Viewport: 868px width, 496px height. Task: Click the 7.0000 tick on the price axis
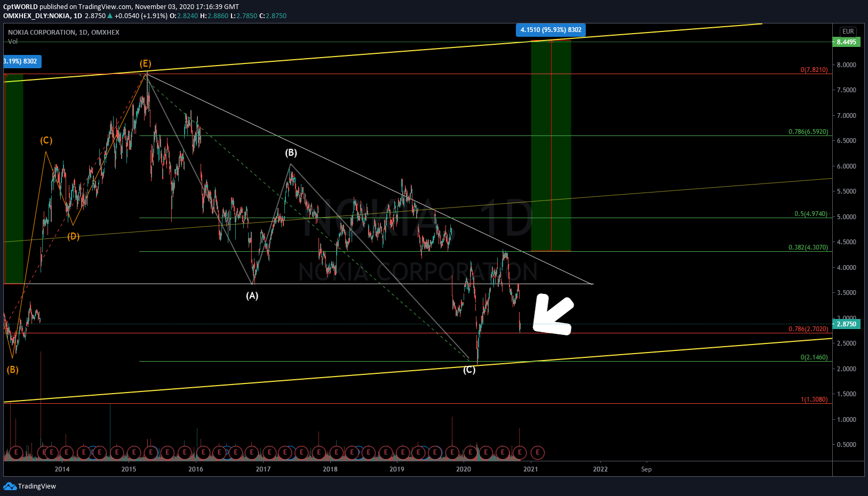(846, 116)
